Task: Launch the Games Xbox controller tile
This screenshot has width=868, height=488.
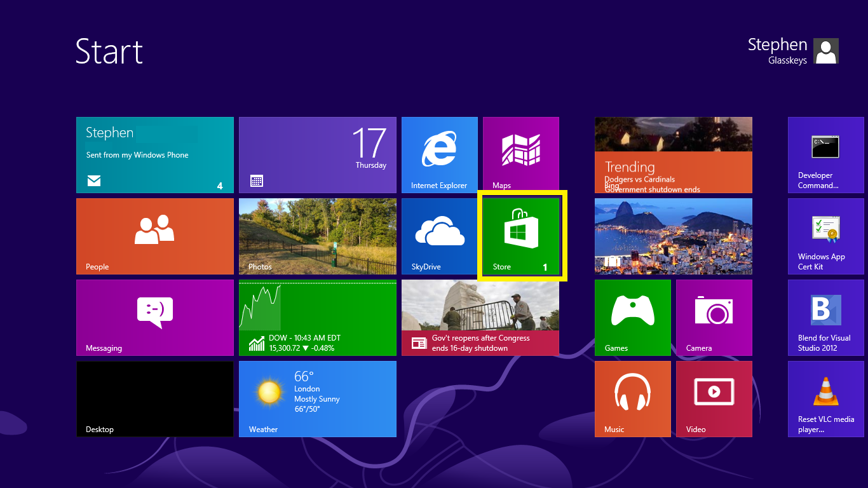Action: [632, 317]
